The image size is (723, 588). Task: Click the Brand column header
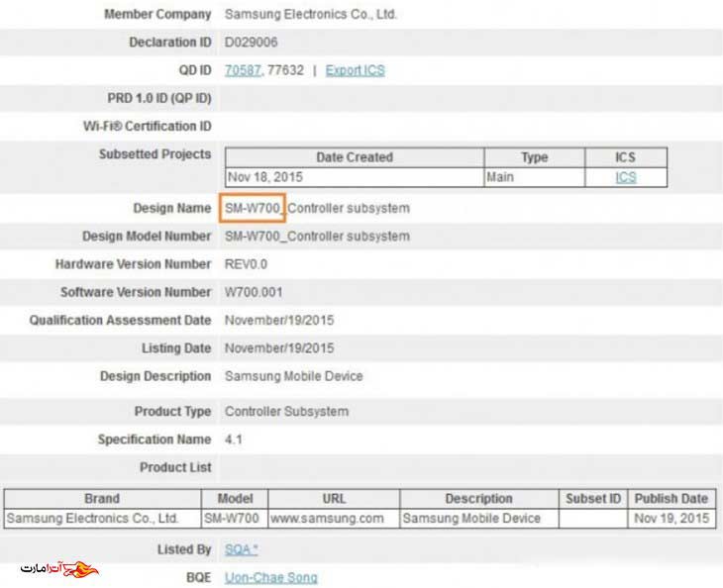(102, 499)
